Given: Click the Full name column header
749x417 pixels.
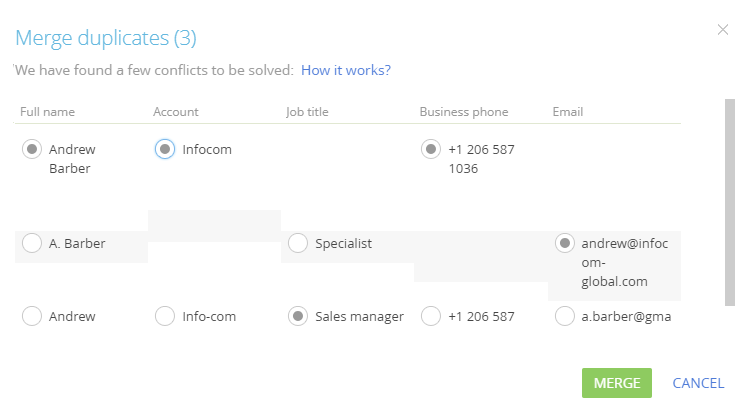Looking at the screenshot, I should 47,112.
